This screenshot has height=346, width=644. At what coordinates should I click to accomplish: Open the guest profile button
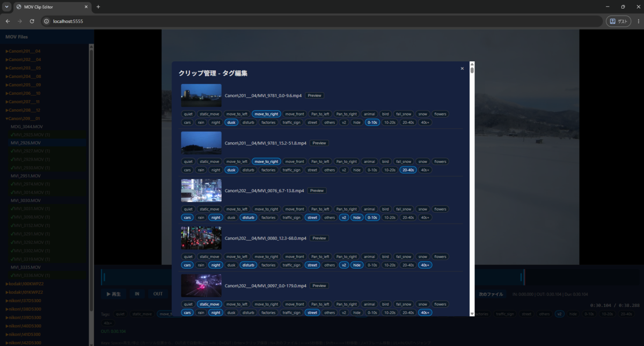pos(618,21)
